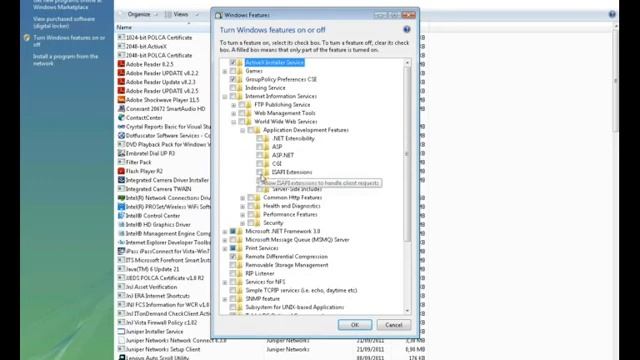Select Integrated Camera TWAIN icon
This screenshot has height=360, width=640.
121,189
